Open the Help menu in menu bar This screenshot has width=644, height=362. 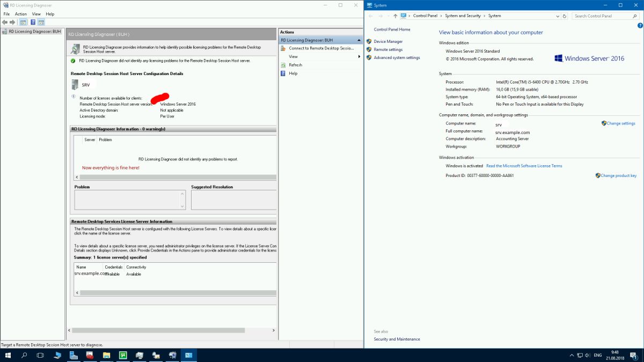50,14
